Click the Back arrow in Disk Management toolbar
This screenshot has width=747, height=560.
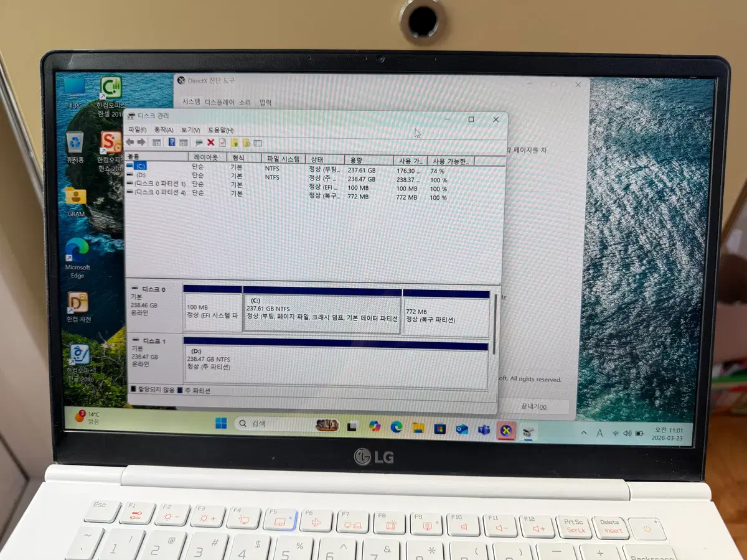(x=130, y=142)
